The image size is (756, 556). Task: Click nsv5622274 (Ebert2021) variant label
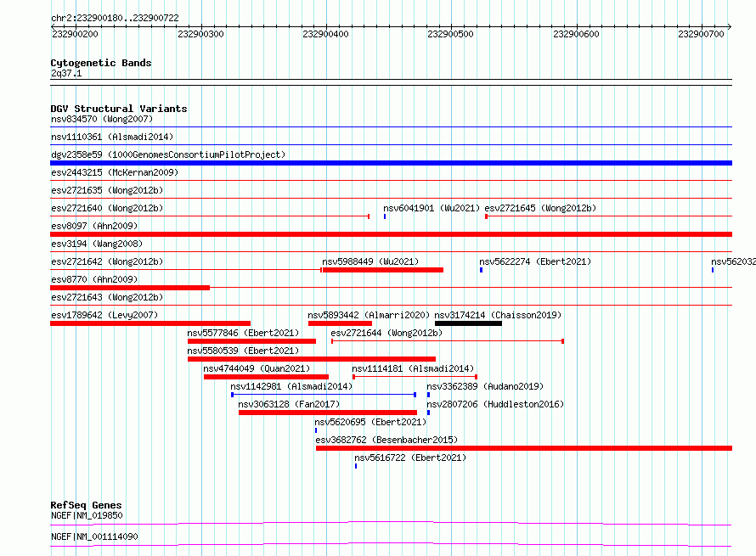tap(535, 261)
